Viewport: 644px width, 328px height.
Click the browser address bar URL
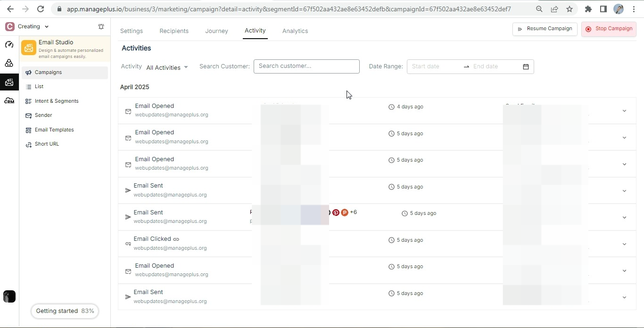(x=289, y=9)
